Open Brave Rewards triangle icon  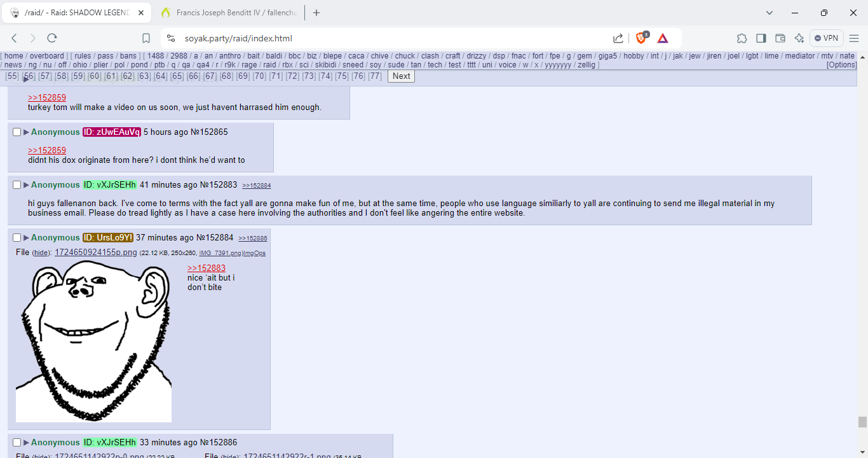[663, 38]
